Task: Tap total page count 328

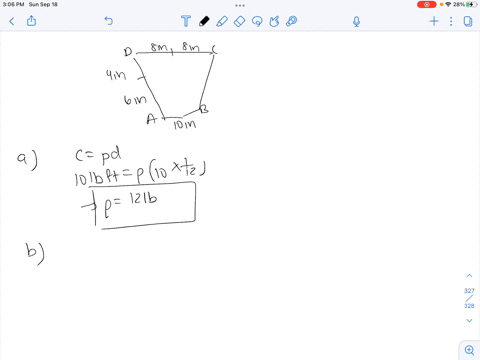Action: (x=469, y=306)
